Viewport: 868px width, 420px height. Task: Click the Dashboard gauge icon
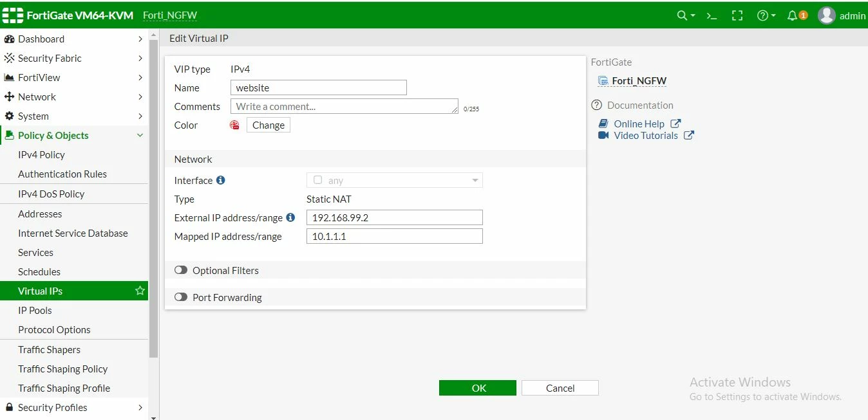click(9, 39)
